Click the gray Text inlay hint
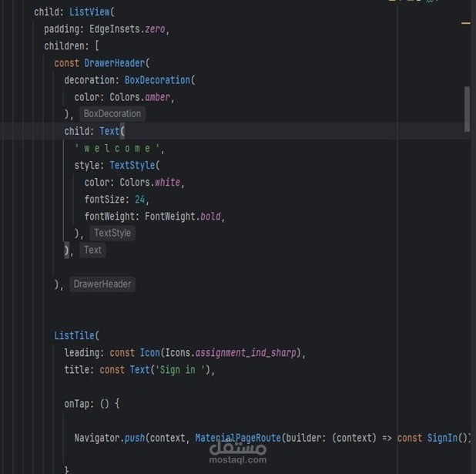This screenshot has height=474, width=476. [x=92, y=250]
